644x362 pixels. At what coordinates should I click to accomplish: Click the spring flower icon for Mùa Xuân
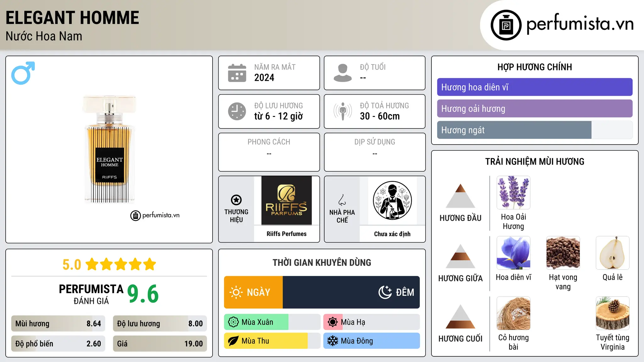[x=233, y=322]
